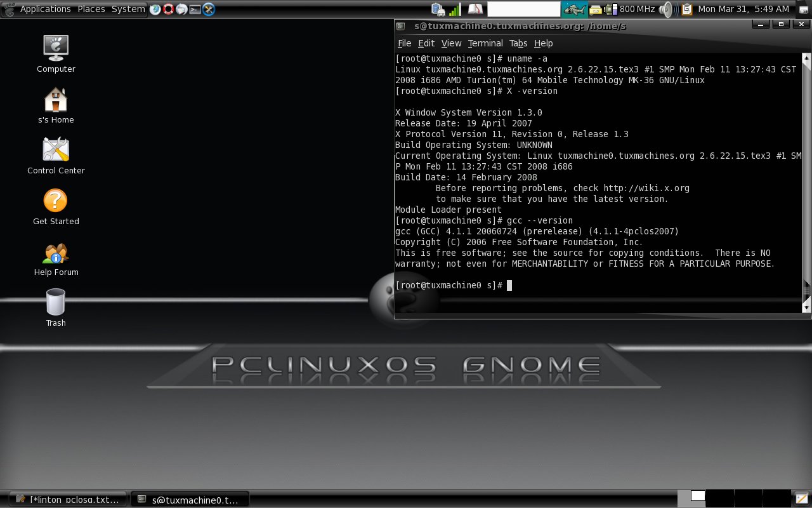812x508 pixels.
Task: Select the Trash desktop icon
Action: 56,307
